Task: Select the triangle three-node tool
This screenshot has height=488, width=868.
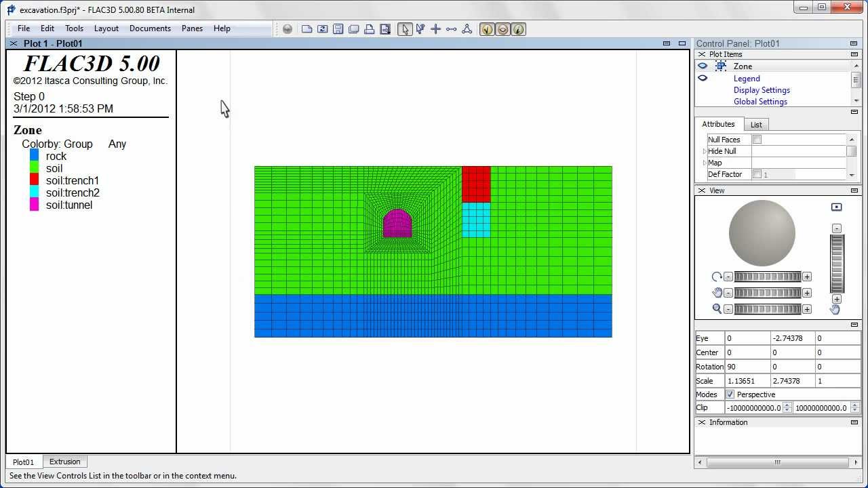Action: click(x=467, y=29)
